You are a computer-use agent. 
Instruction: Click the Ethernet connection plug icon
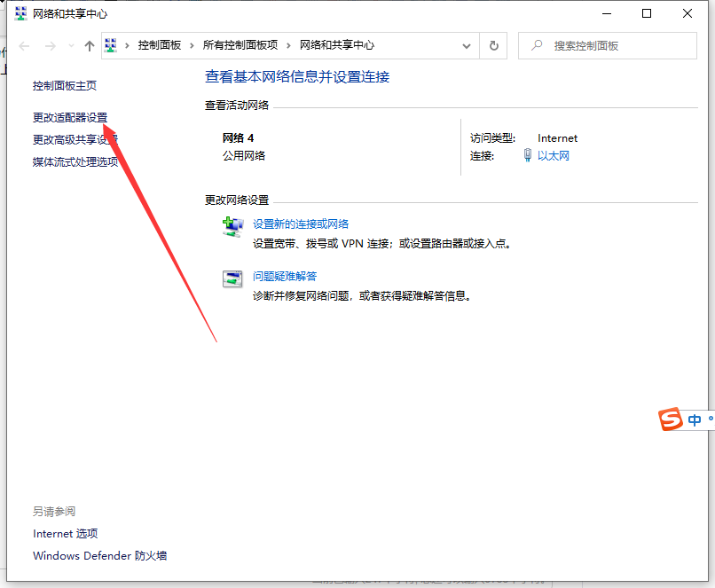point(528,156)
